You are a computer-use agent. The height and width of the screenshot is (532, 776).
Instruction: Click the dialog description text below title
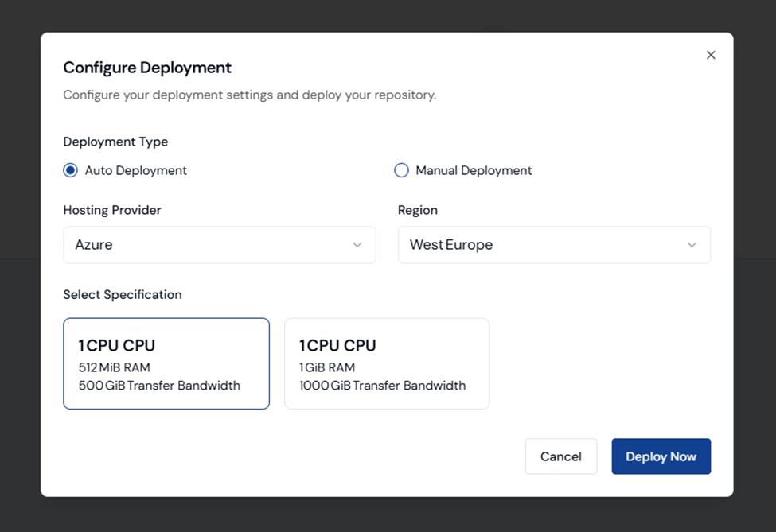(250, 95)
